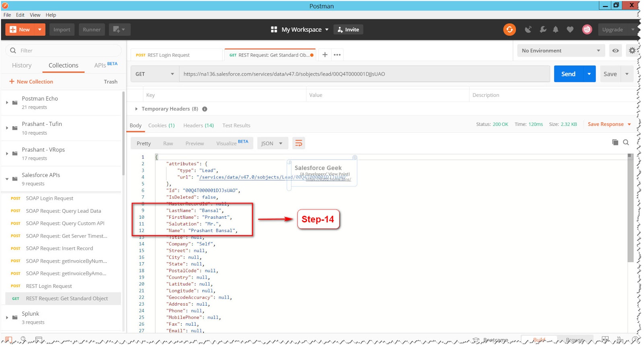Image resolution: width=644 pixels, height=347 pixels.
Task: Open the JSON format dropdown
Action: [x=272, y=143]
